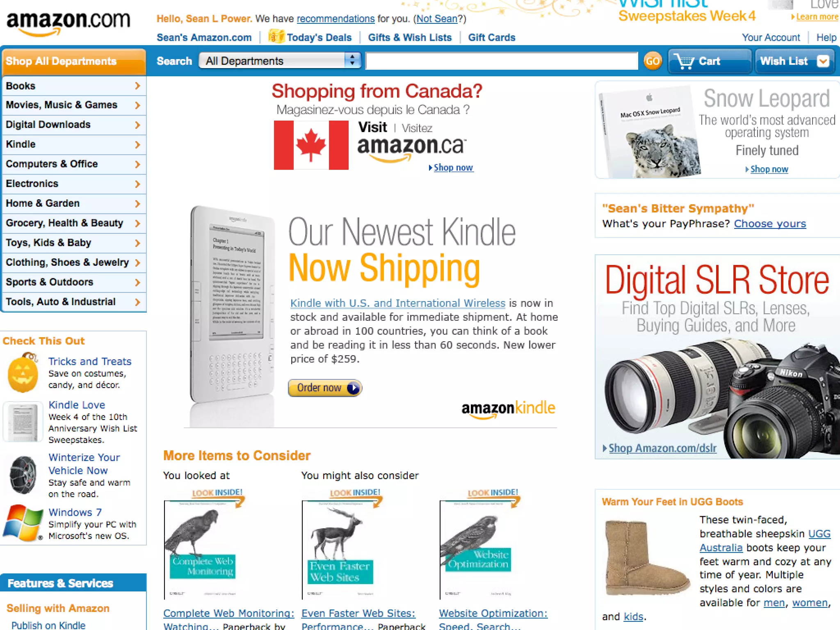Click the Your Account link
Image resolution: width=840 pixels, height=630 pixels.
click(x=771, y=37)
